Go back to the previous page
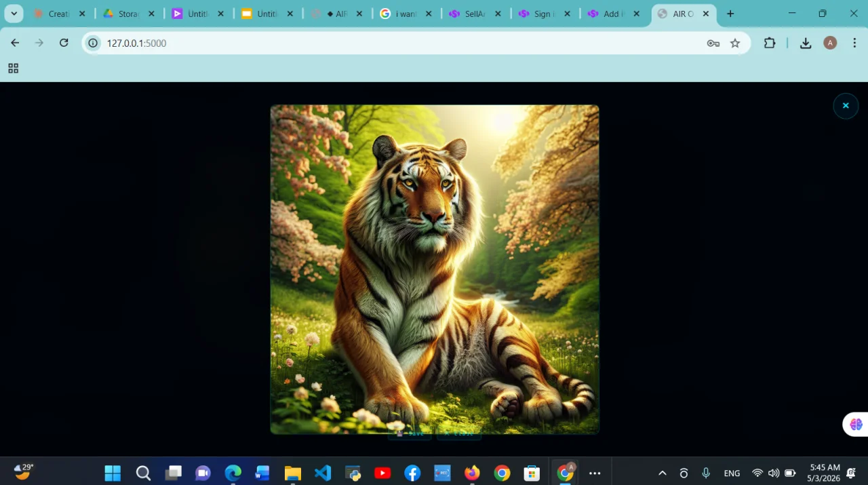 click(15, 43)
